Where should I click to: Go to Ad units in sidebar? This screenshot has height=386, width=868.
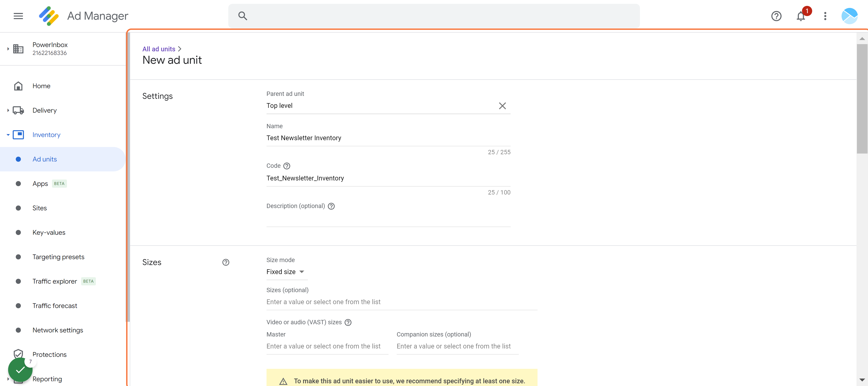pos(63,159)
